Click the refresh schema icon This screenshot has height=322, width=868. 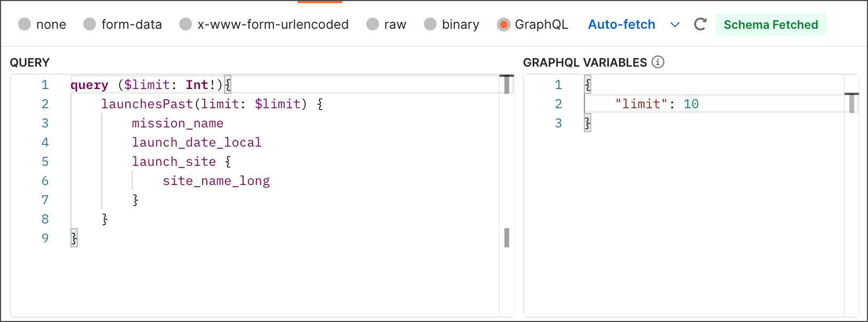pyautogui.click(x=700, y=24)
